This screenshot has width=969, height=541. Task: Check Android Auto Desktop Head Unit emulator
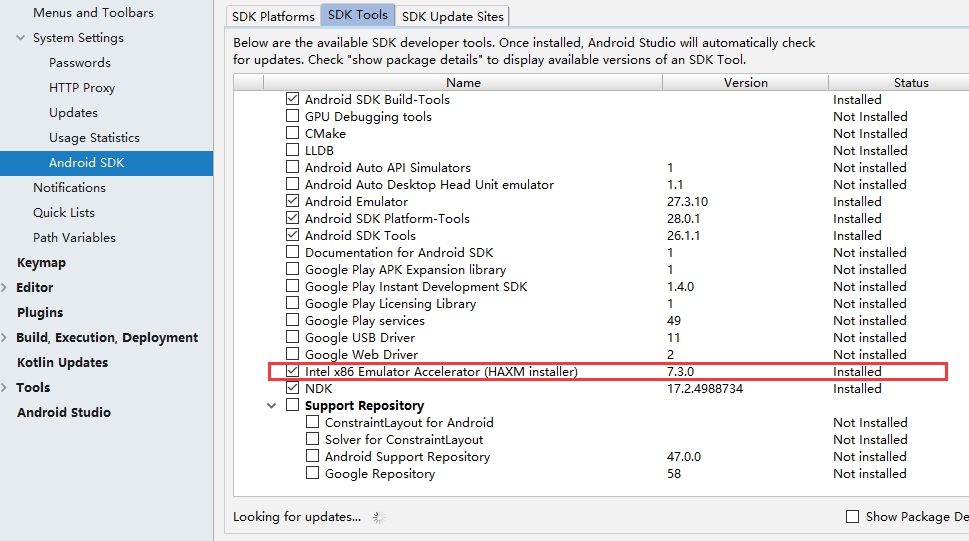coord(292,184)
